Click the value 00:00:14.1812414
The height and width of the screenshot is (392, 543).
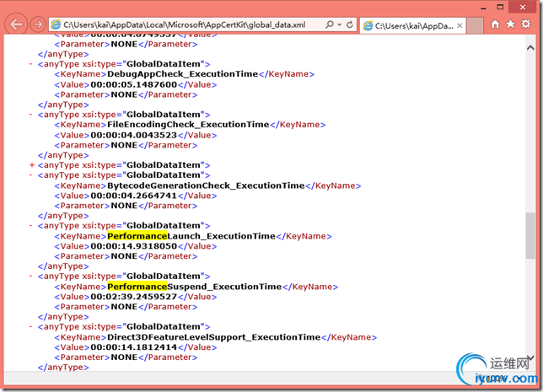pos(134,347)
